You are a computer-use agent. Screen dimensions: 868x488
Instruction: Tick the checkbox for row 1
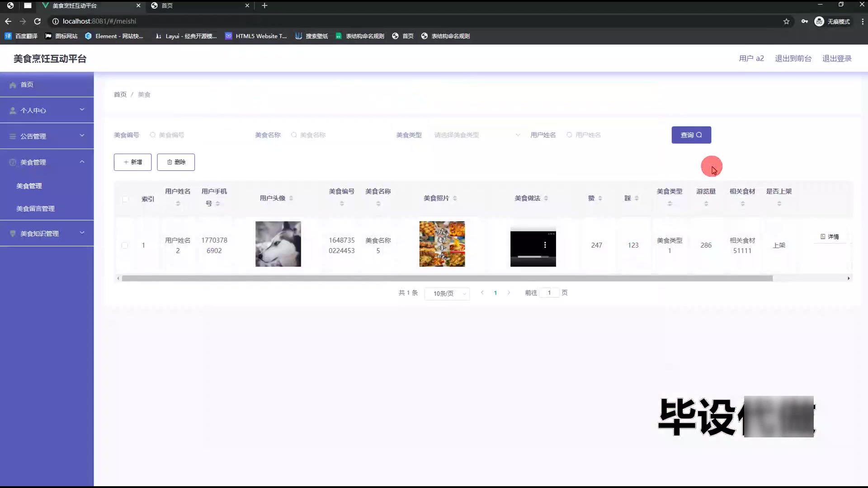pos(125,245)
